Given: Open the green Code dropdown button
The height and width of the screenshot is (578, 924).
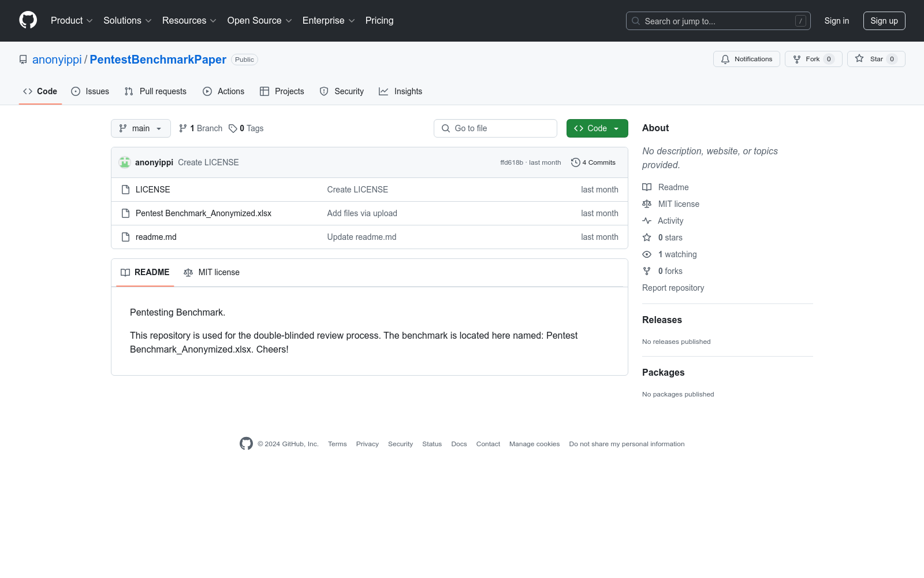Looking at the screenshot, I should 597,128.
